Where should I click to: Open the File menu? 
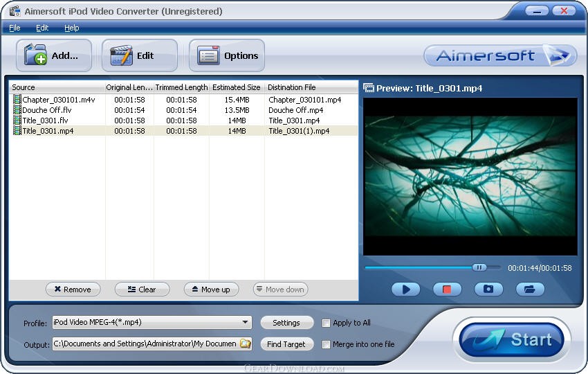(15, 28)
